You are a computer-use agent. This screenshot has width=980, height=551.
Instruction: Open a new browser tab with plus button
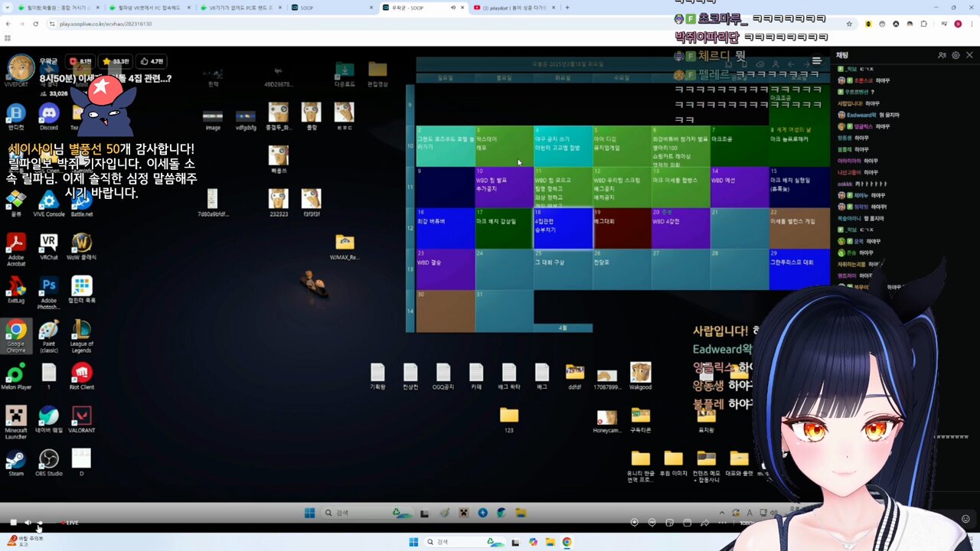(567, 8)
